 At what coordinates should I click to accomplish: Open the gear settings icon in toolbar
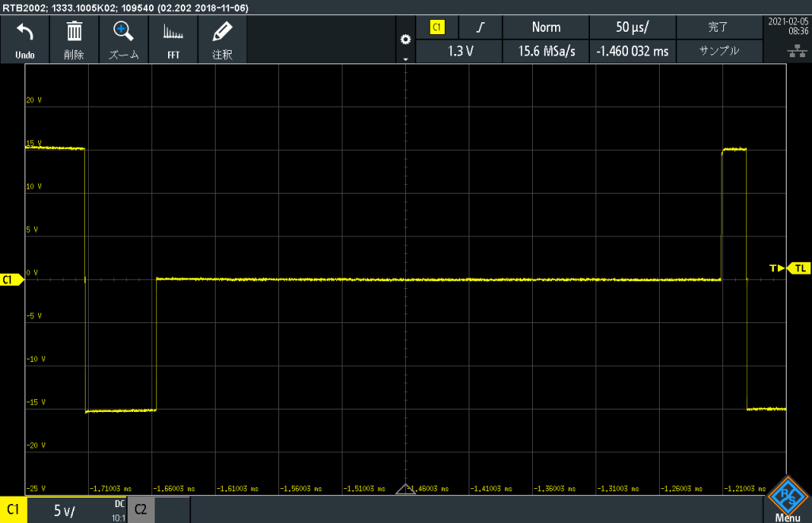coord(406,40)
